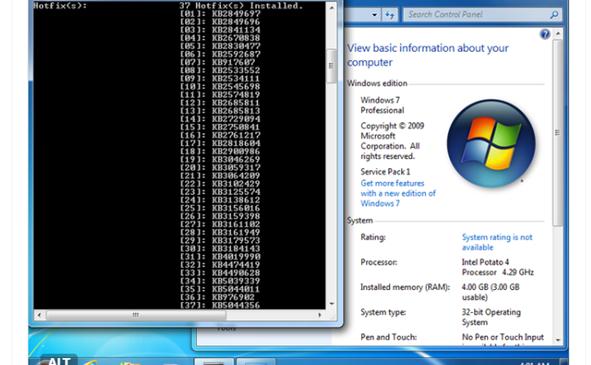
Task: Click 'Windows 7 Professional' edition text
Action: pyautogui.click(x=382, y=105)
